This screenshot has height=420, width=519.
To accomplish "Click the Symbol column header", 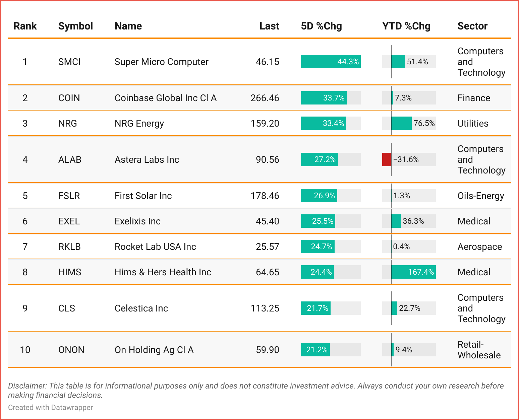I will tap(75, 26).
